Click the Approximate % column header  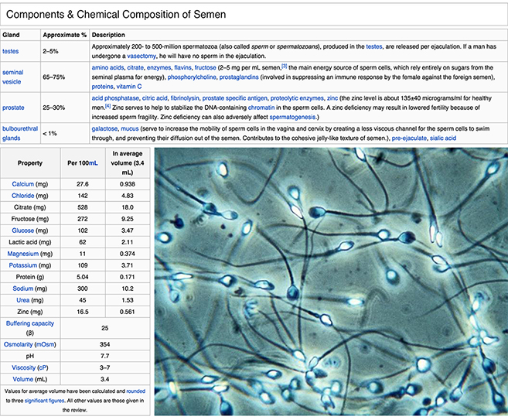tap(64, 35)
